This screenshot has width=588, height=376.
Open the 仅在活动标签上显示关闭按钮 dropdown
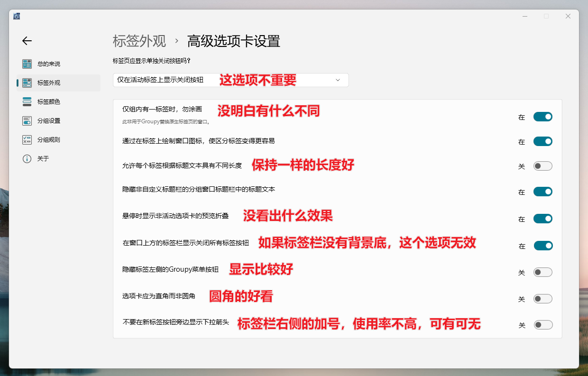point(230,80)
